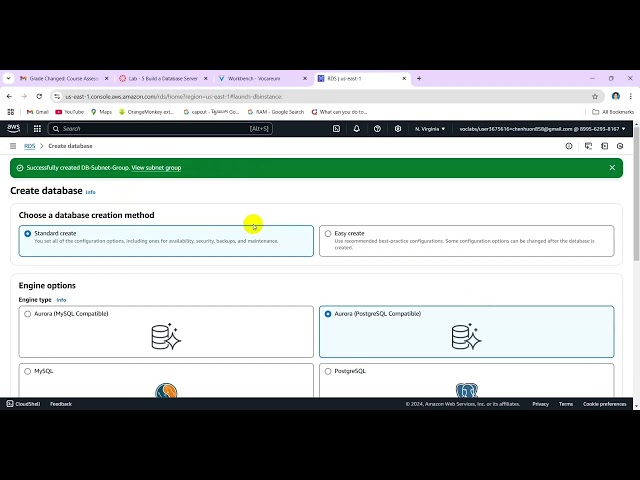The height and width of the screenshot is (480, 640).
Task: Click the side panel icon left of the clock icon
Action: click(604, 146)
